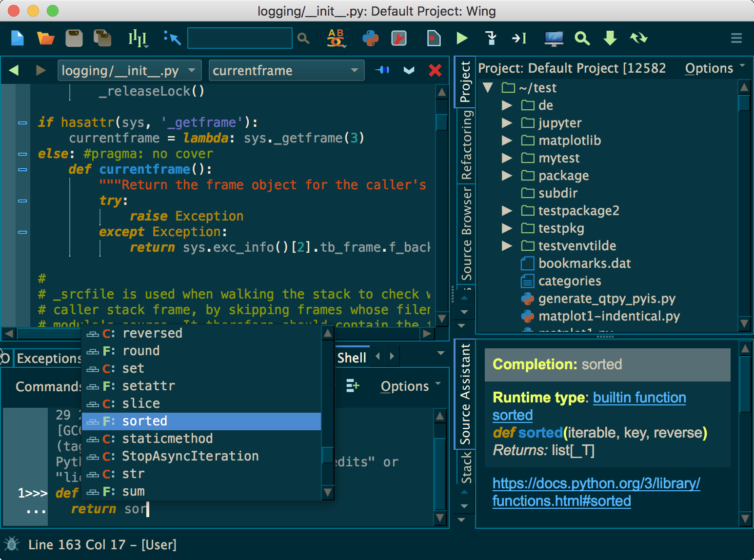The height and width of the screenshot is (560, 754).
Task: Click the 'sorted' function definition link
Action: click(540, 433)
